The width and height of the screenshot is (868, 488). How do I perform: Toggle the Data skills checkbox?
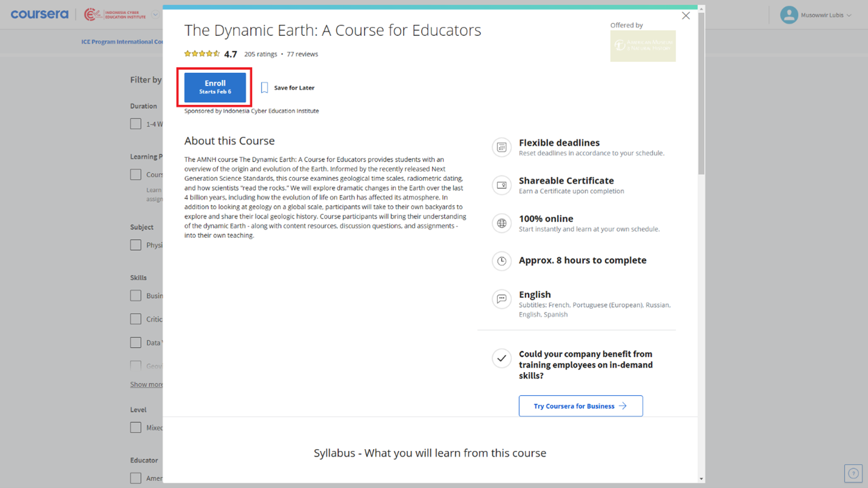pyautogui.click(x=136, y=343)
